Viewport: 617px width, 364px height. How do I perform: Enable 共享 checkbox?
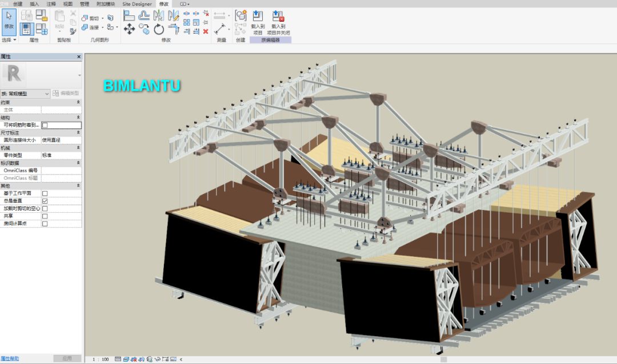pos(45,216)
